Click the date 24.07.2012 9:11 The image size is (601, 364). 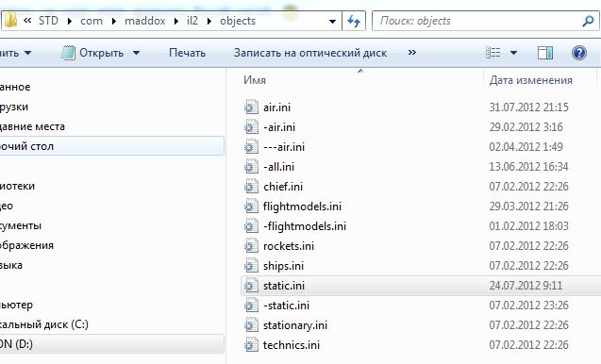526,286
